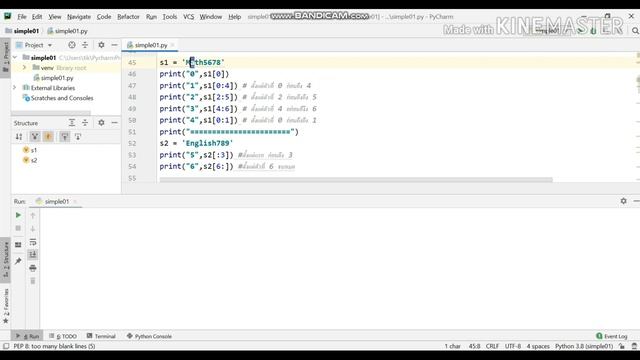The width and height of the screenshot is (640, 360).
Task: Toggle sort alphabetically in Structure
Action: click(19, 137)
